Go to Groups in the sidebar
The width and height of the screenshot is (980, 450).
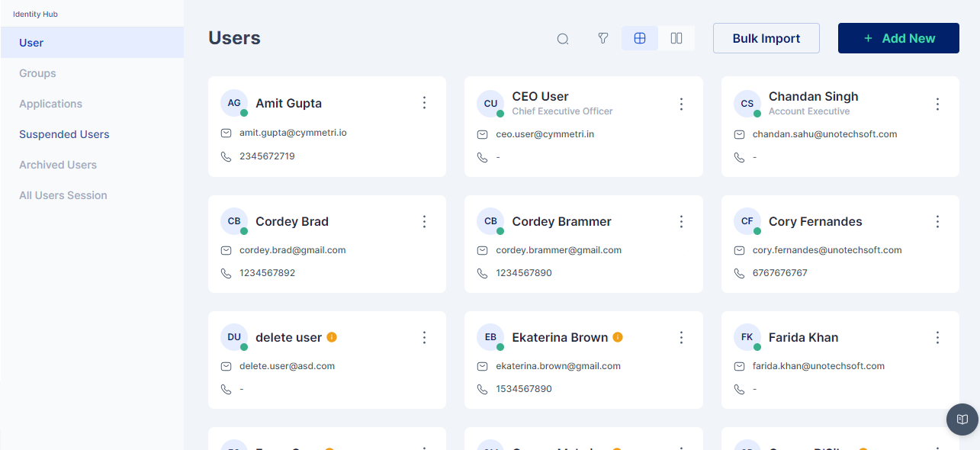[38, 73]
